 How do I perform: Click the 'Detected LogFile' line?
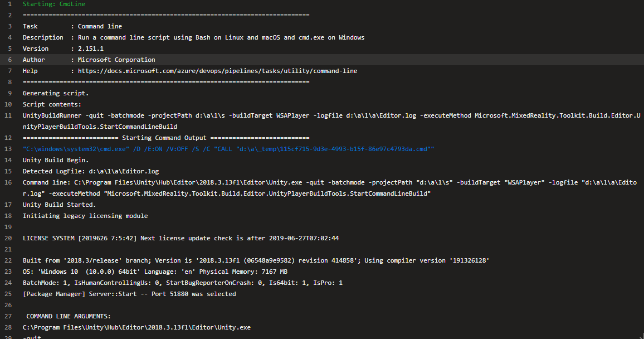(x=91, y=171)
